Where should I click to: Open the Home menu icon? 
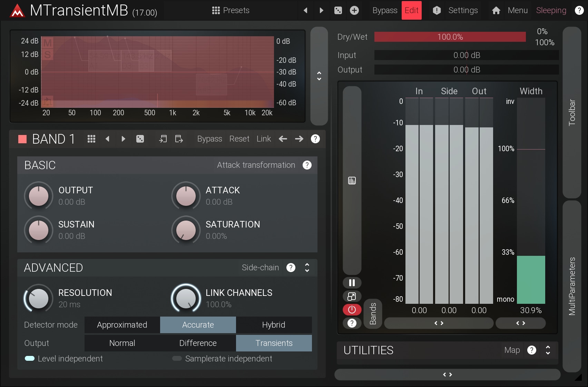tap(496, 10)
